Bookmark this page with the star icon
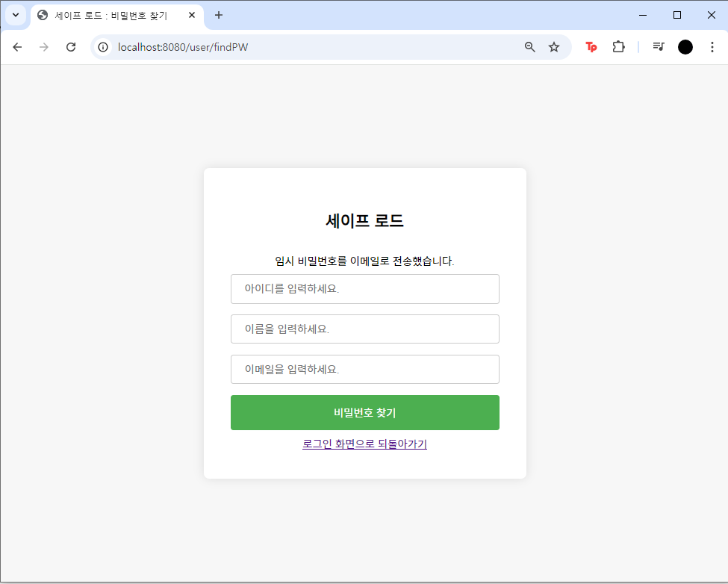This screenshot has height=584, width=728. [554, 47]
